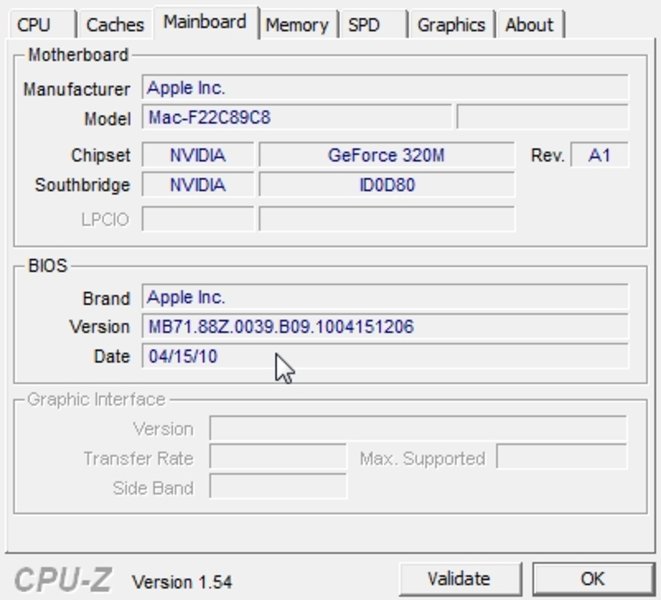The width and height of the screenshot is (661, 600).
Task: Click the Chipset field GeForce 320M
Action: pyautogui.click(x=387, y=155)
